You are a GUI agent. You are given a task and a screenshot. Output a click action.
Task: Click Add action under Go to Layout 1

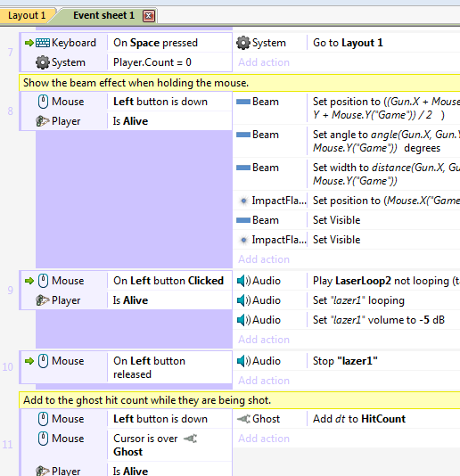[264, 62]
